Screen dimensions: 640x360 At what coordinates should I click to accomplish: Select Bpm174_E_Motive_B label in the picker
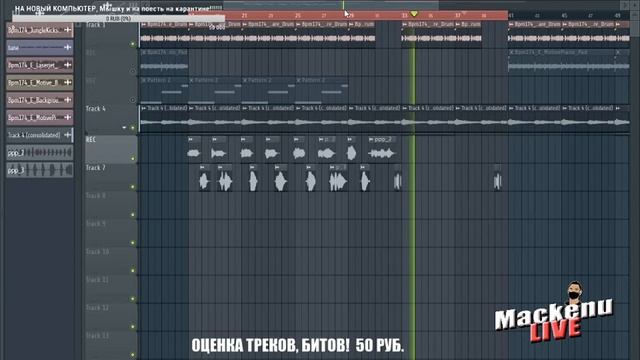click(33, 82)
